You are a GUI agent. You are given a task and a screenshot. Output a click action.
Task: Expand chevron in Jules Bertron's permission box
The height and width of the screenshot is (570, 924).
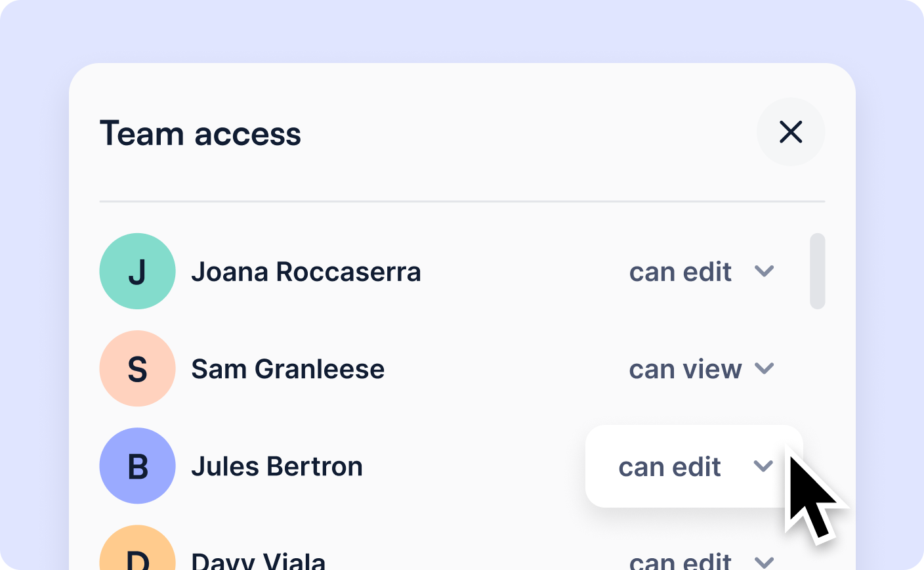pos(763,466)
